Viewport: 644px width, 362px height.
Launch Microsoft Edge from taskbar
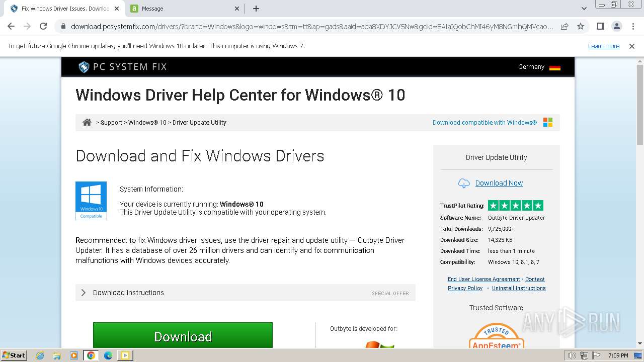click(108, 355)
